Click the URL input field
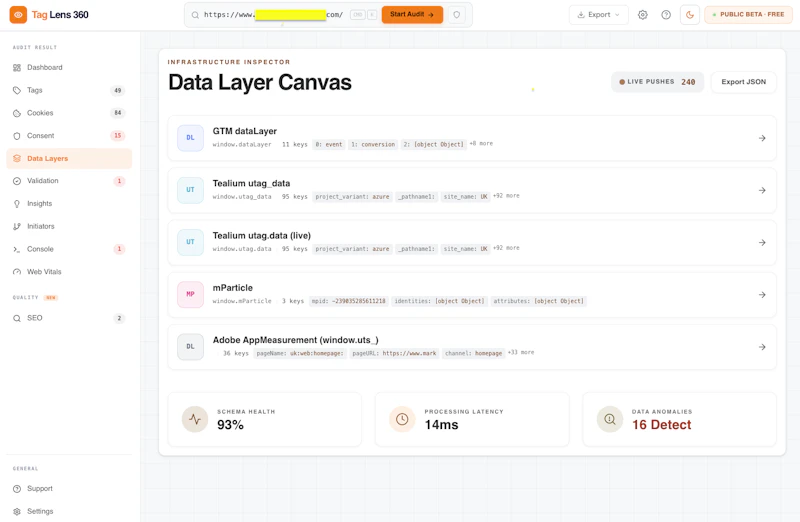Screen dimensions: 800x522 tap(274, 15)
